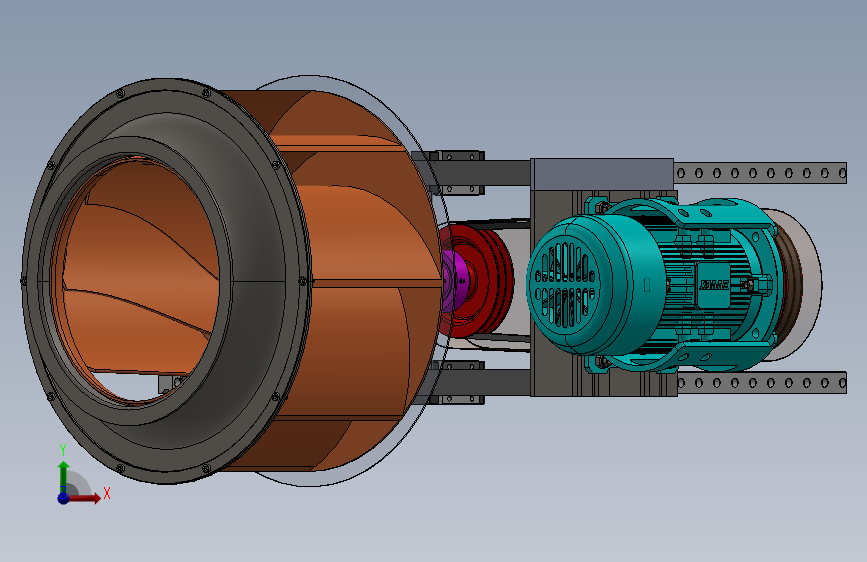This screenshot has height=562, width=867.
Task: Click the Y label of the coordinate triad
Action: pyautogui.click(x=63, y=450)
